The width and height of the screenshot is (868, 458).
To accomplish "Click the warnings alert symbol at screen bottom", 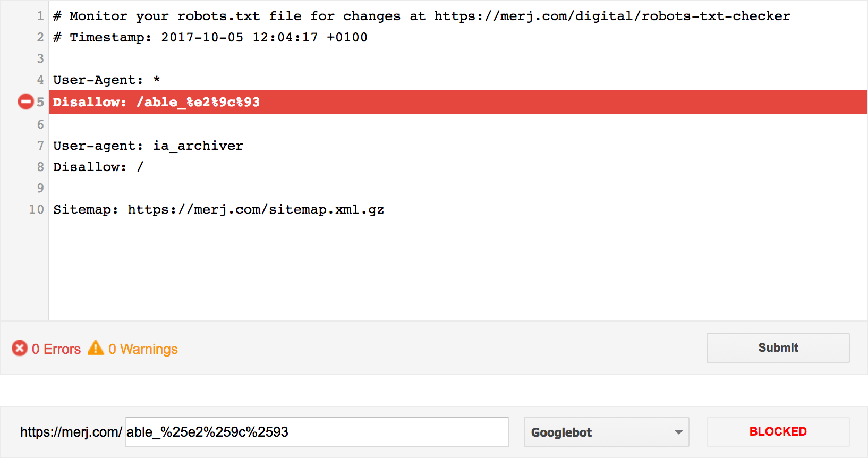I will [96, 348].
